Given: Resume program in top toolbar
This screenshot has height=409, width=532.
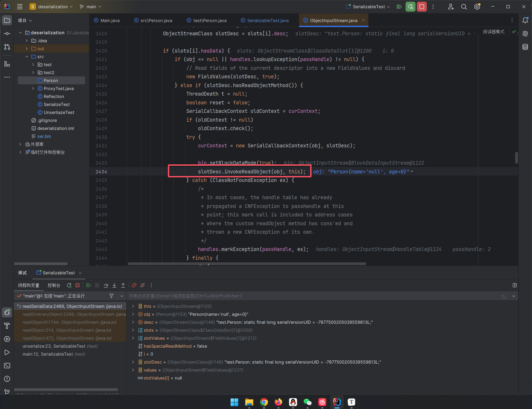Looking at the screenshot, I should pyautogui.click(x=399, y=7).
